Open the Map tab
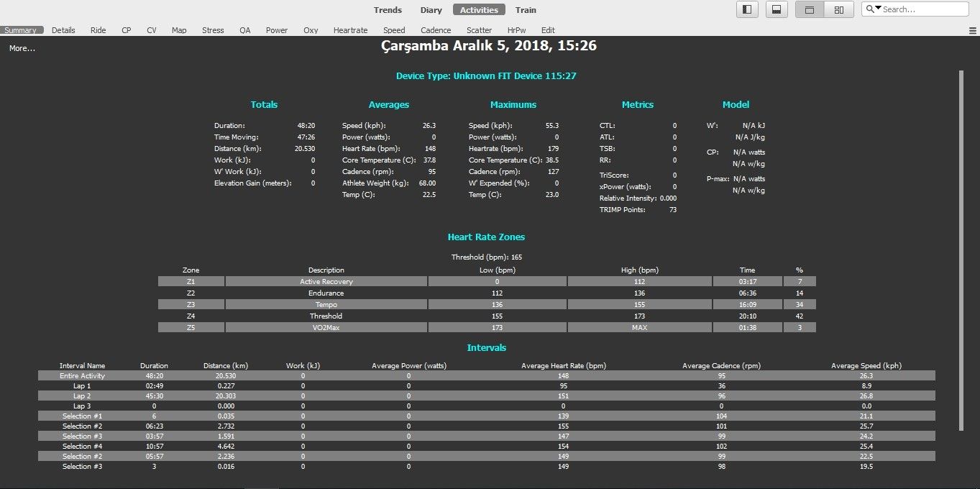Image resolution: width=980 pixels, height=489 pixels. pyautogui.click(x=179, y=30)
